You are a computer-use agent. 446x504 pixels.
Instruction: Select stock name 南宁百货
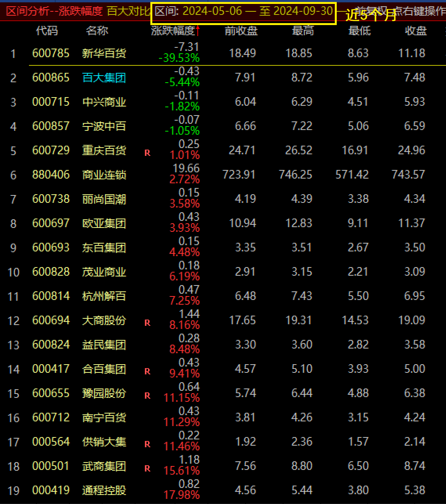pyautogui.click(x=104, y=417)
